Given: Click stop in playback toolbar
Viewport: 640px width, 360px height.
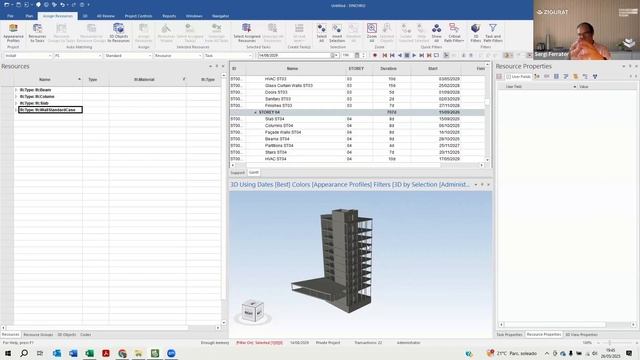Looking at the screenshot, I should click(407, 55).
